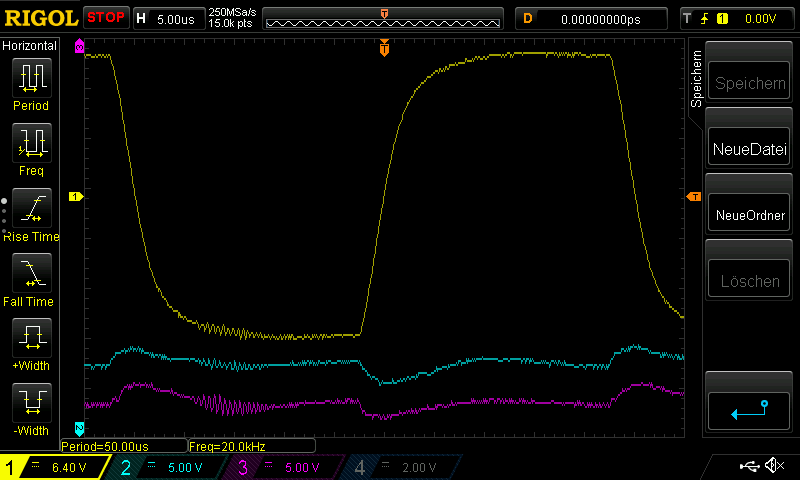Click the 15.0k pts memory depth readout
This screenshot has width=800, height=480.
pyautogui.click(x=230, y=23)
